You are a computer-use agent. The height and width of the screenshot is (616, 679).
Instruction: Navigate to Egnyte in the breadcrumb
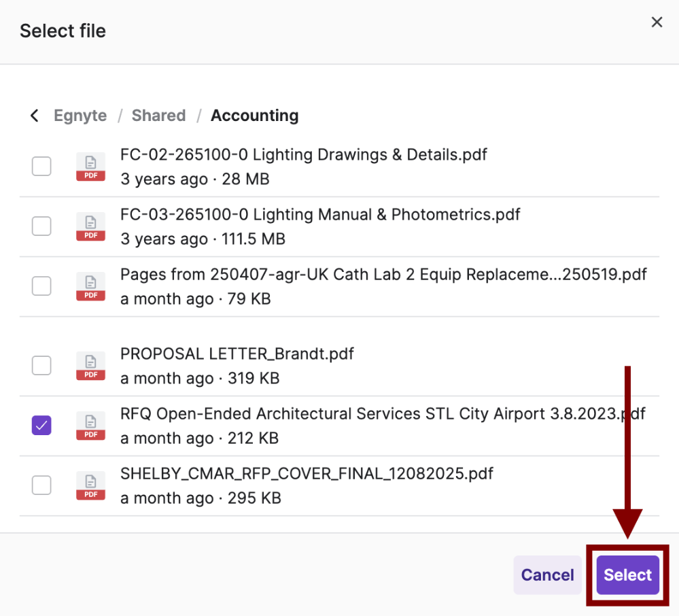coord(80,116)
